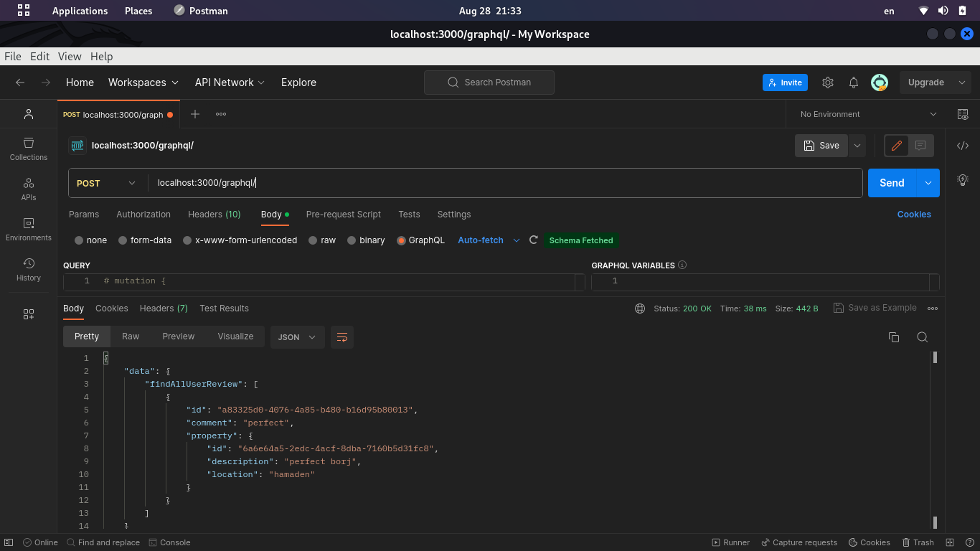
Task: Open response more options ellipsis
Action: 933,309
